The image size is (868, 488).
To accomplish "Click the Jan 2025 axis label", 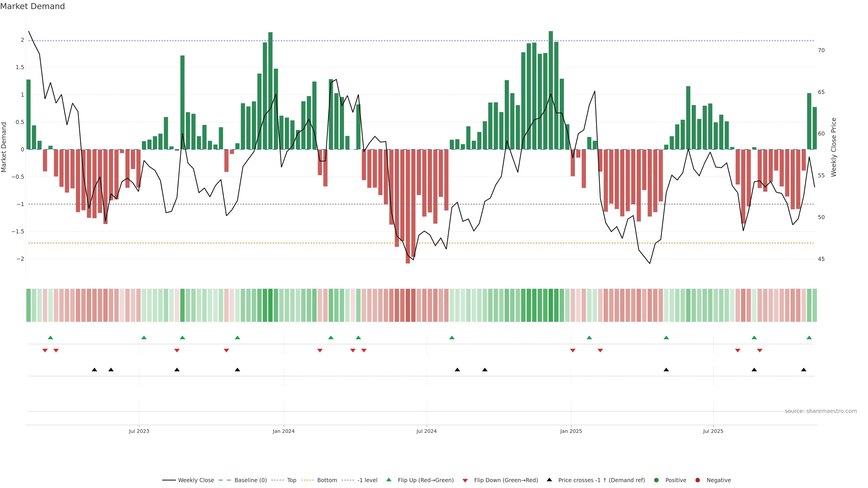I will (571, 432).
